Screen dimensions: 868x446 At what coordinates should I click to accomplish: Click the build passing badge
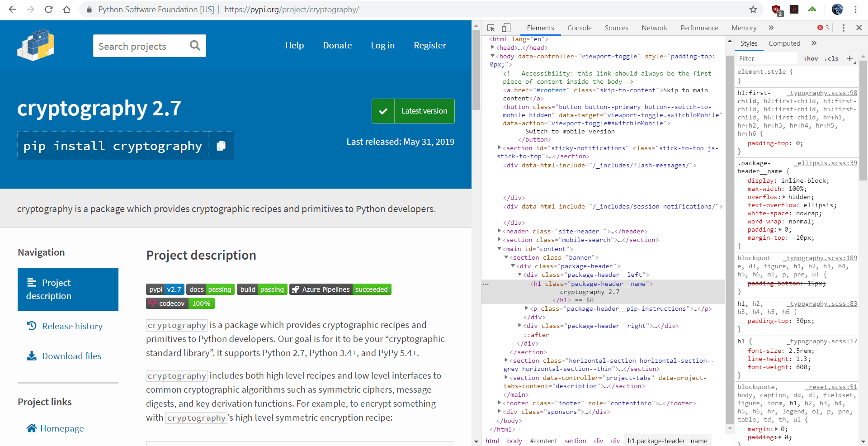click(262, 289)
